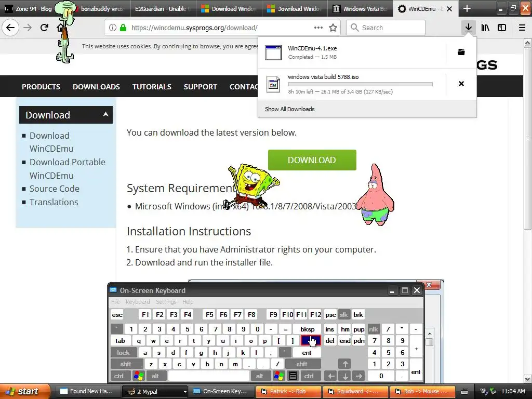Toggle the right alt key

click(260, 376)
